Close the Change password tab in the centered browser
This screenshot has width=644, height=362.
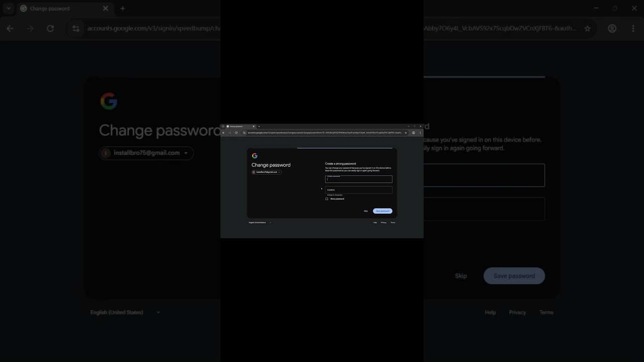(x=254, y=126)
